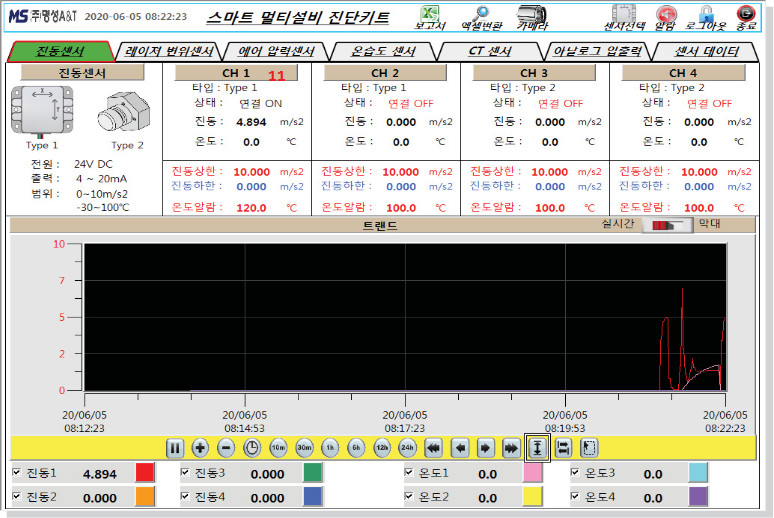The height and width of the screenshot is (518, 774).
Task: Edit CH 4 진동상한 value 10.000
Action: click(x=699, y=172)
